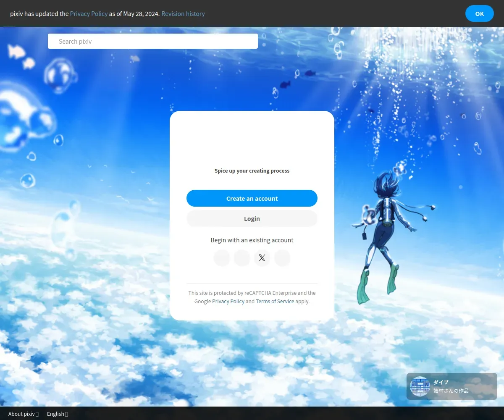
Task: Focus the Search pixiv field
Action: 153,41
